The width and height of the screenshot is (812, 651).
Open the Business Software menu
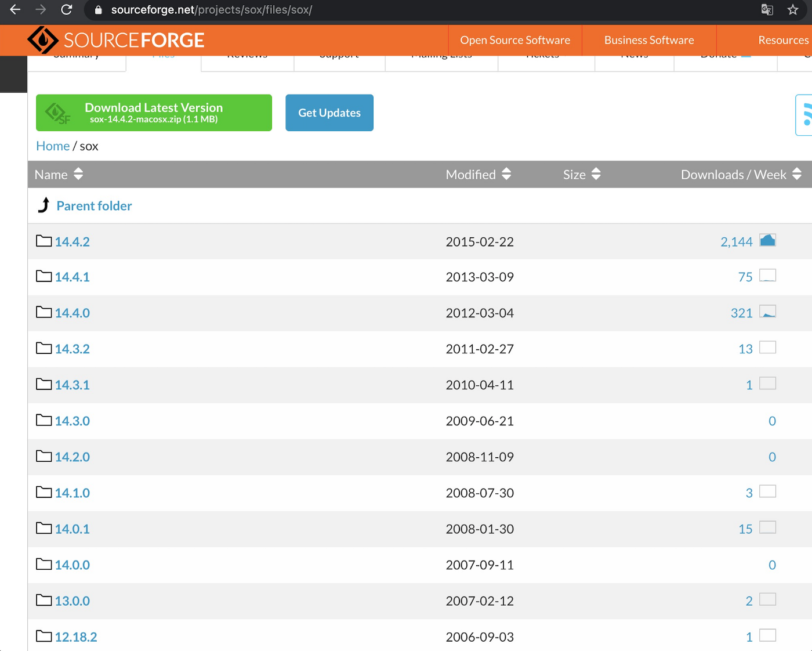coord(649,40)
